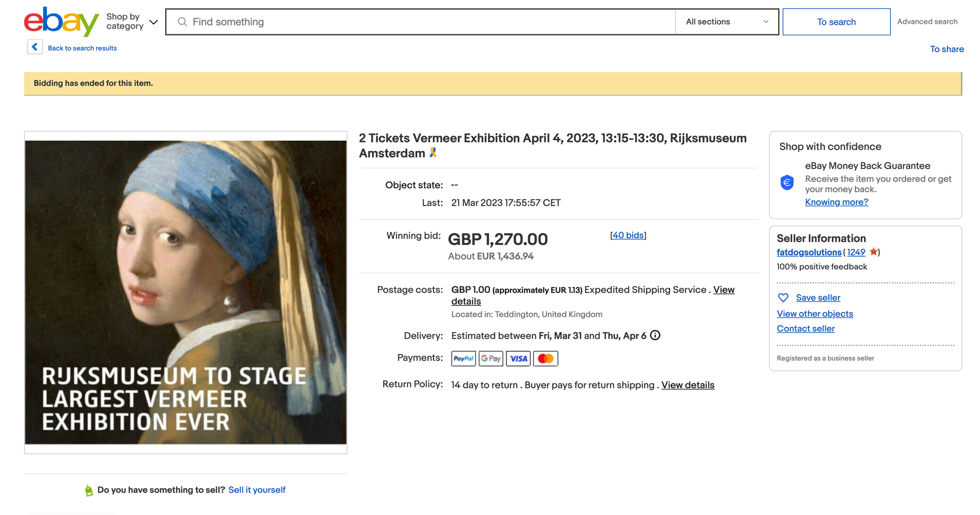The width and height of the screenshot is (980, 515).
Task: Click the Visa payment icon
Action: 518,359
